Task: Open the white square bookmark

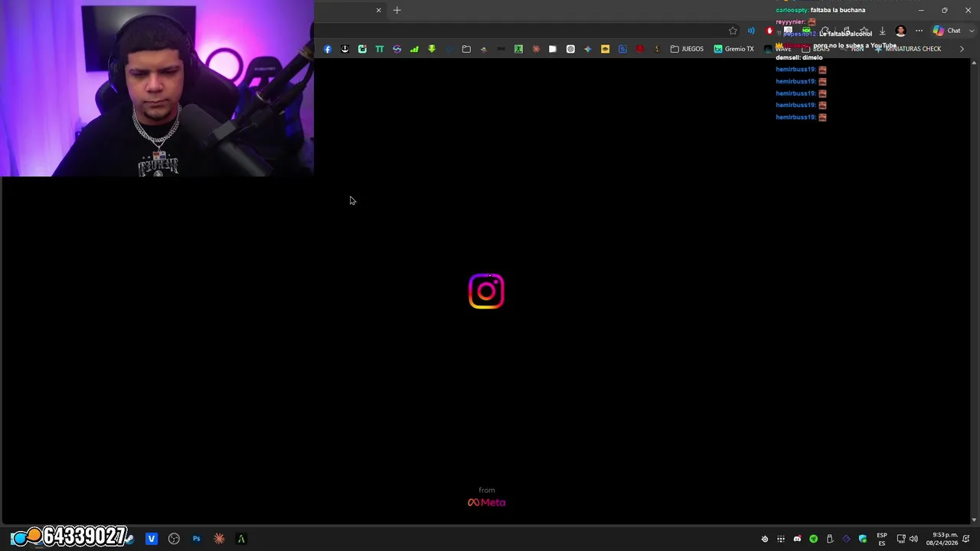Action: pos(553,49)
